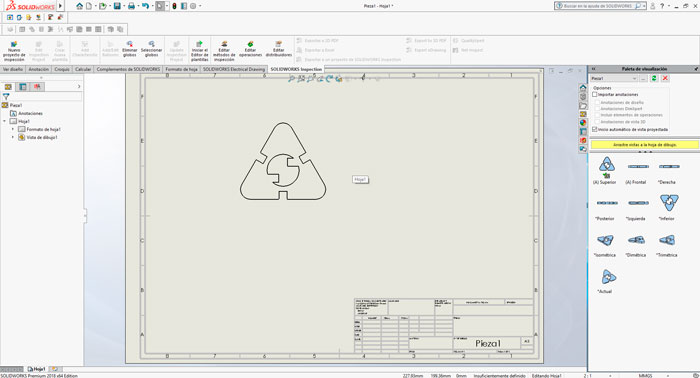The image size is (700, 378).
Task: Switch to Calcular tab
Action: (83, 70)
